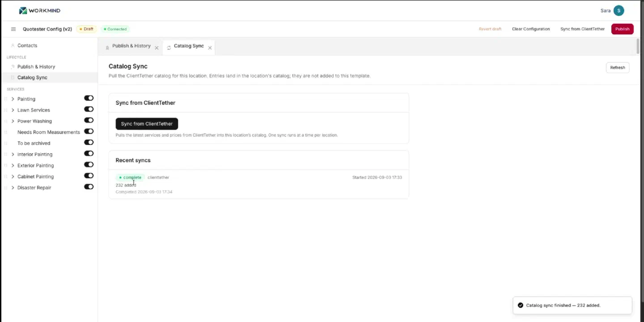
Task: Expand the Disaster Repair chevron
Action: pyautogui.click(x=13, y=188)
